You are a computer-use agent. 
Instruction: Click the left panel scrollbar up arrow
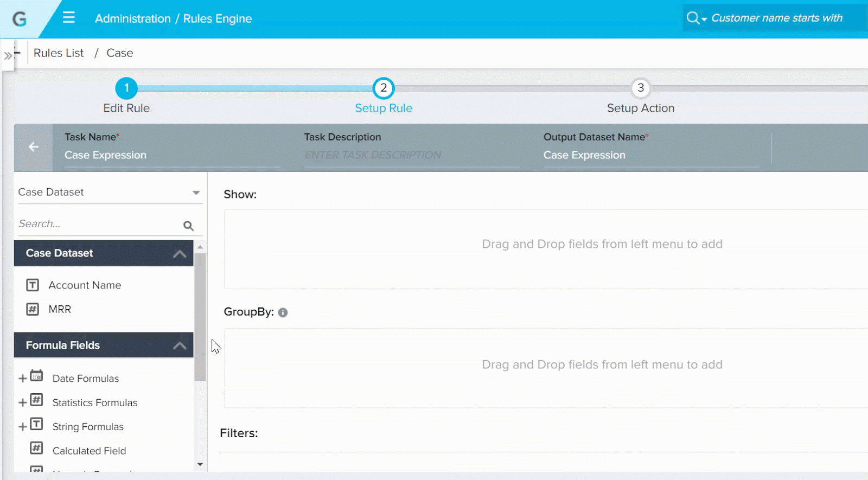pyautogui.click(x=200, y=247)
